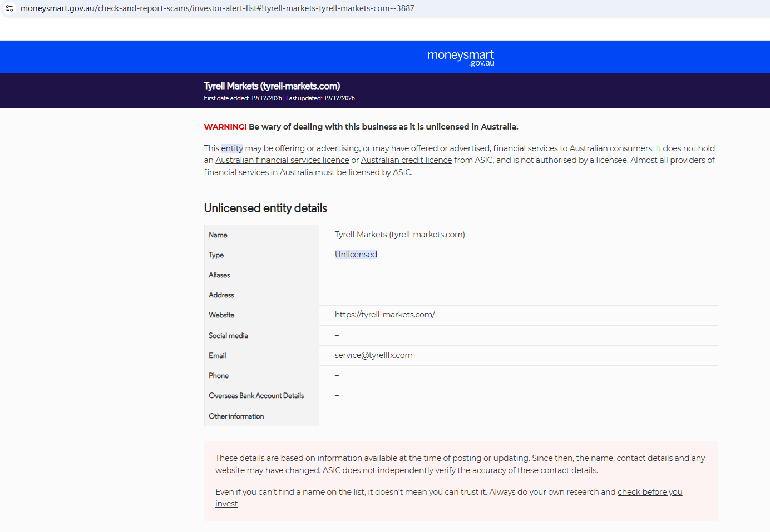Open the moneysmart.gov.au logo link
The width and height of the screenshot is (770, 532).
[461, 57]
